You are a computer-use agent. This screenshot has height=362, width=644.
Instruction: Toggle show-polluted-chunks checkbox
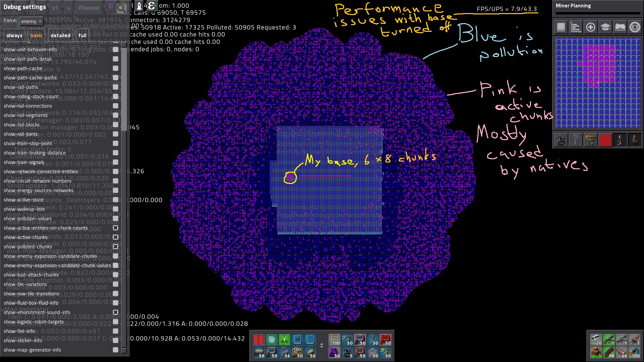[x=115, y=247]
